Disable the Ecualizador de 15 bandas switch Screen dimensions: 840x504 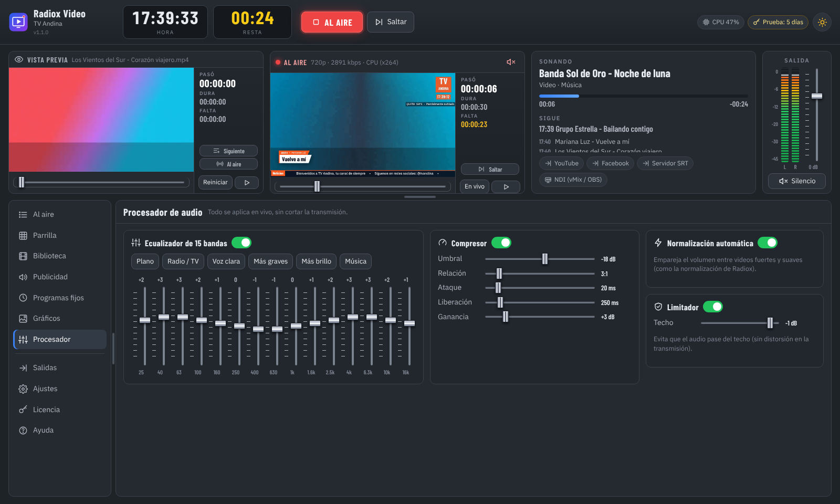[x=241, y=243]
